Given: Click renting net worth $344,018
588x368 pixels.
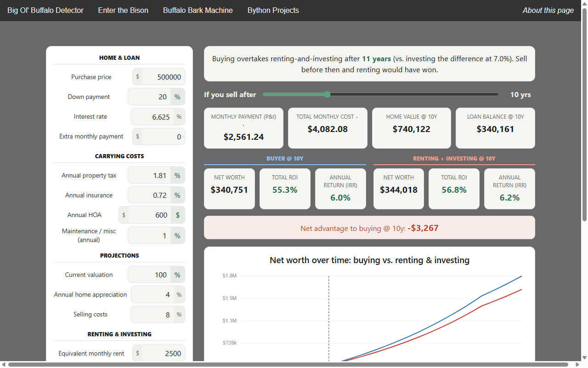Looking at the screenshot, I should coord(399,190).
